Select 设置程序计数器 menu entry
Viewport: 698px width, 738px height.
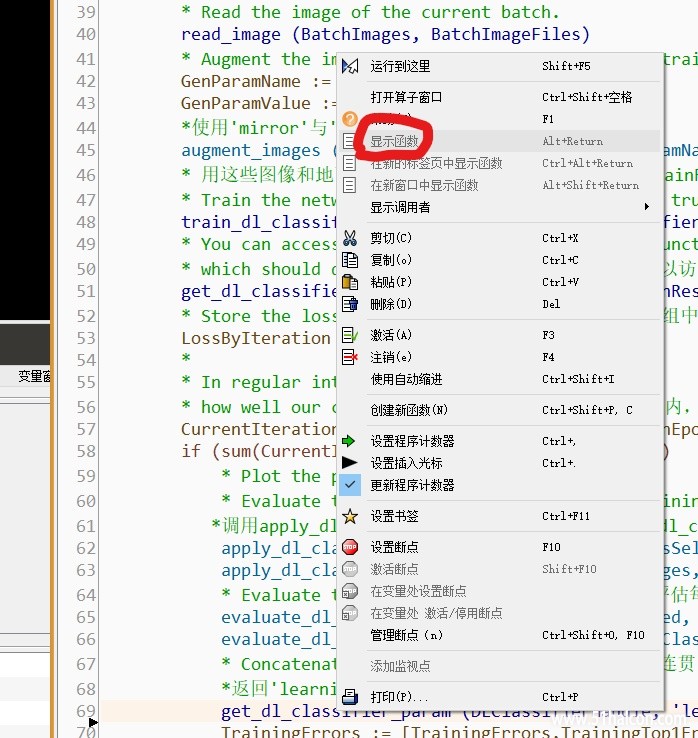click(x=500, y=441)
